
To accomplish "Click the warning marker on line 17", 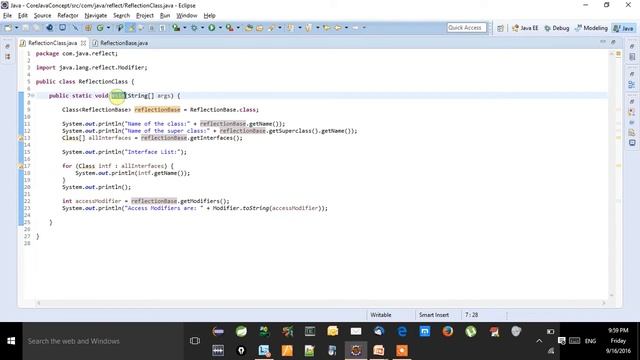I will click(20, 166).
